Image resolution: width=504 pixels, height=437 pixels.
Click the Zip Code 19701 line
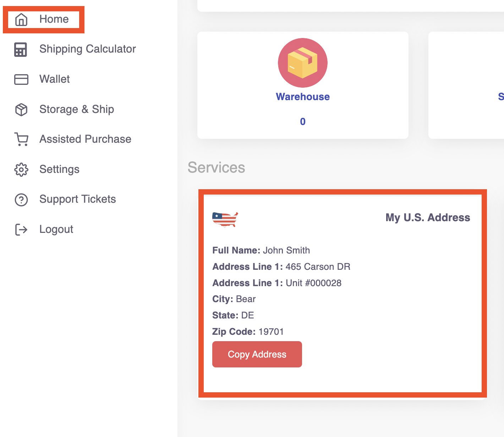248,332
